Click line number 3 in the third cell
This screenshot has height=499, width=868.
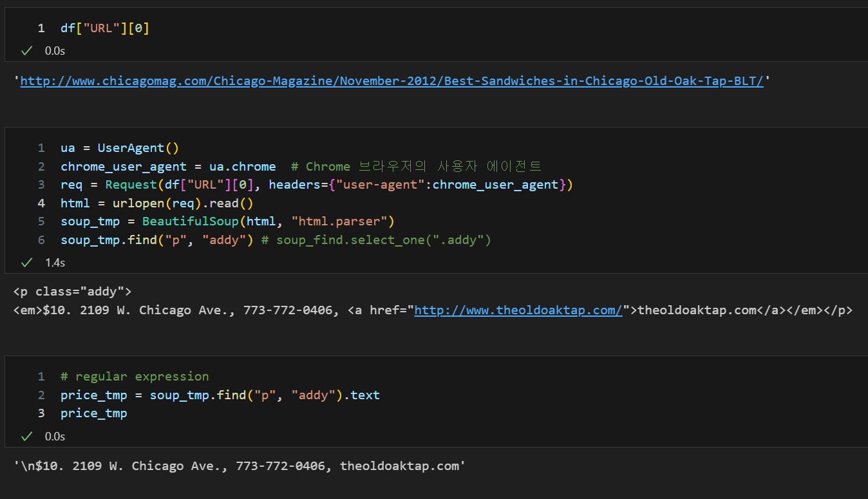click(41, 413)
